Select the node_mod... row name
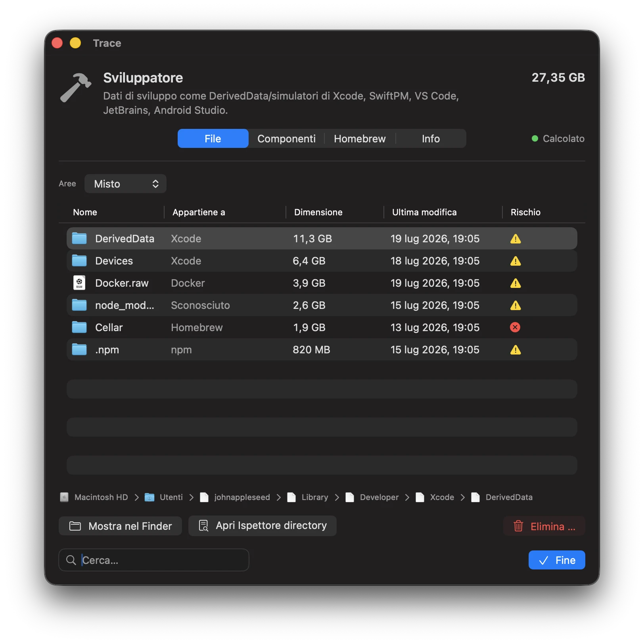The height and width of the screenshot is (644, 644). point(125,305)
